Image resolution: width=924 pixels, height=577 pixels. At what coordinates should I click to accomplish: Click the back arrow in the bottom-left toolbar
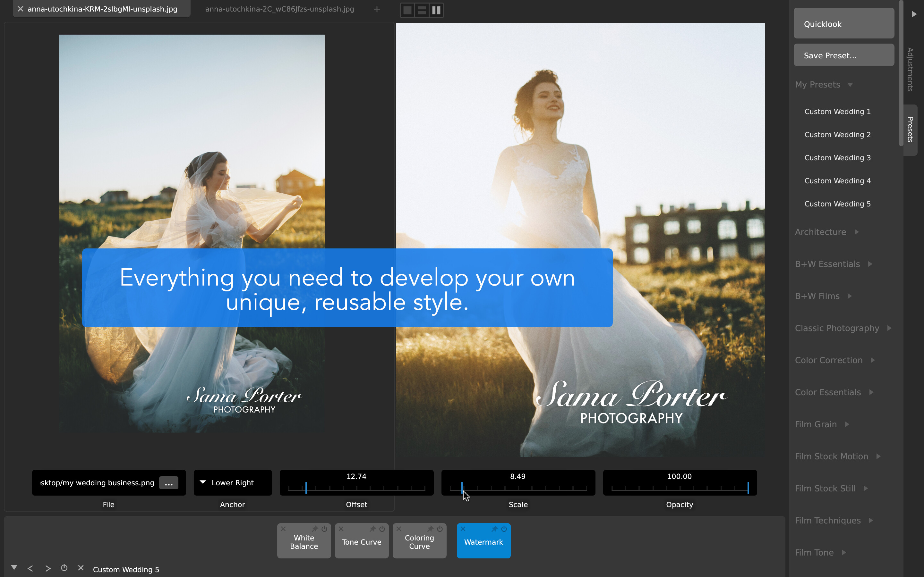30,568
